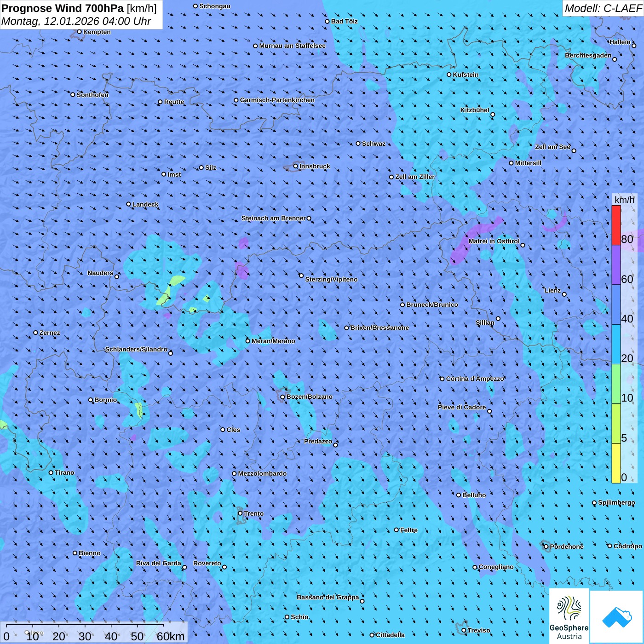Click the Kempten label
This screenshot has height=644, width=644.
97,32
